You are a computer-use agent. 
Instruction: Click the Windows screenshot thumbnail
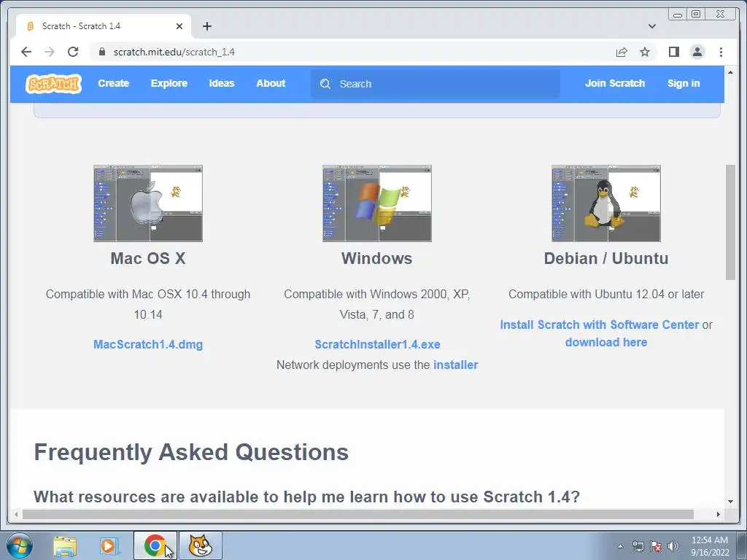pos(377,203)
